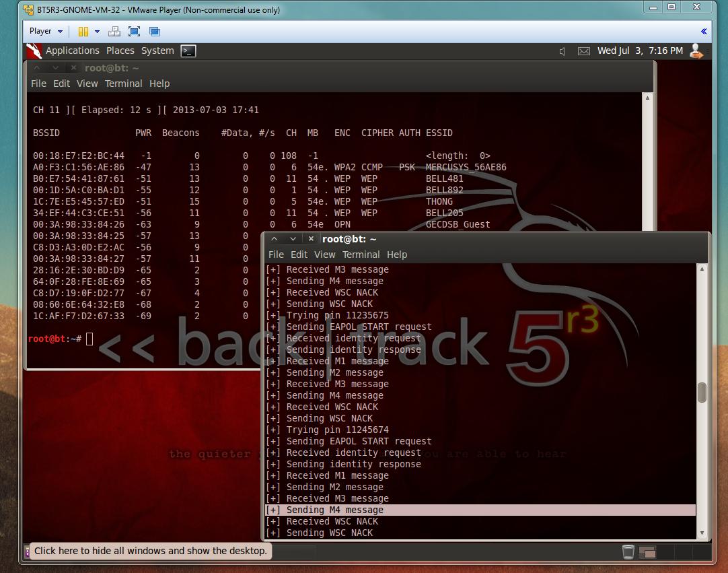Close the back terminal window
Screen dimensions: 728x573
73,68
